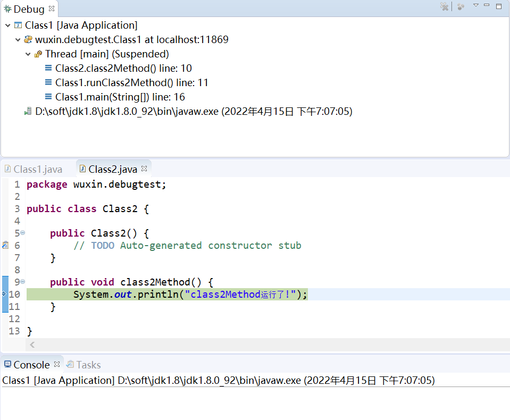Screen dimensions: 510x420
Task: Click the Tasks icon beside the Tasks label
Action: [x=71, y=364]
